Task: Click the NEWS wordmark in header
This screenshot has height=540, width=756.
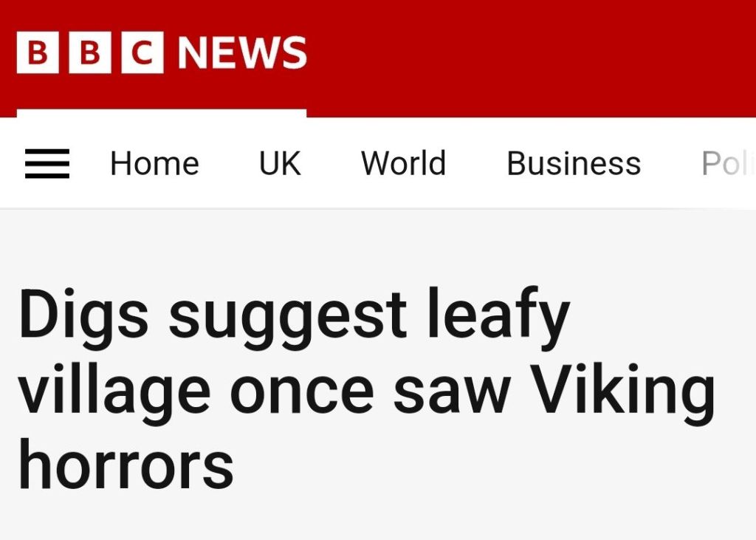Action: click(x=242, y=53)
